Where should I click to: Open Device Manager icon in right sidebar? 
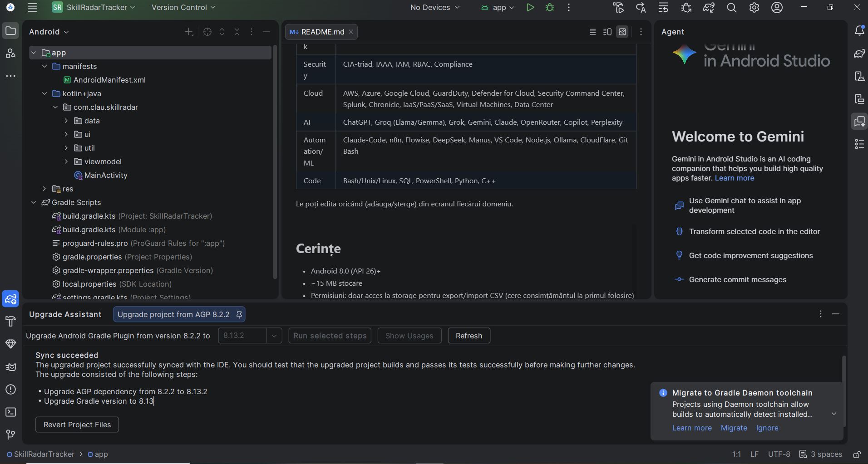click(859, 76)
